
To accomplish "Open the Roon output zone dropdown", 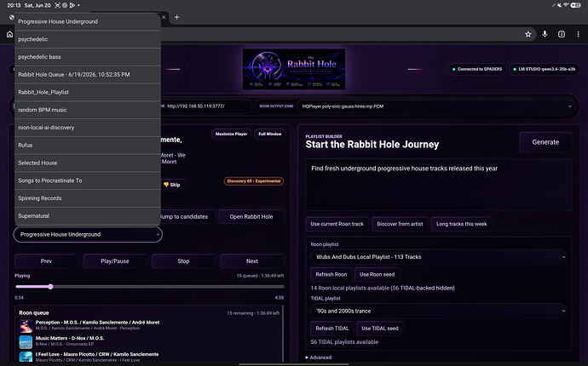I will click(x=436, y=106).
